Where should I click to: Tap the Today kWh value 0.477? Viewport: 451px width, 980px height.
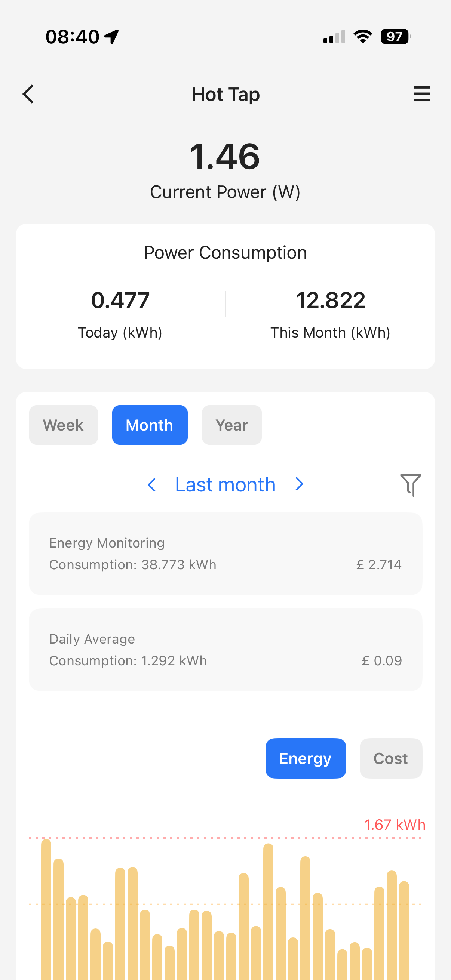tap(120, 300)
